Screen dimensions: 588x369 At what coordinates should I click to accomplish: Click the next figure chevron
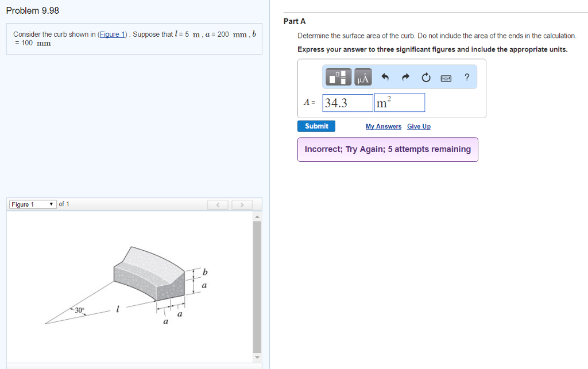pyautogui.click(x=242, y=204)
